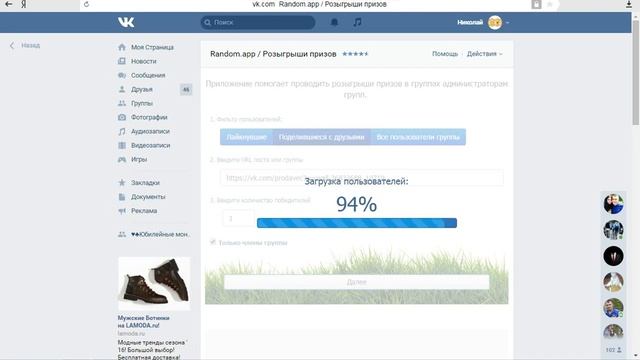
Task: Click the browser back arrow
Action: pos(8,4)
